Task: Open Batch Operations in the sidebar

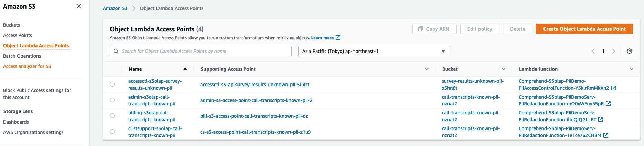Action: tap(22, 56)
